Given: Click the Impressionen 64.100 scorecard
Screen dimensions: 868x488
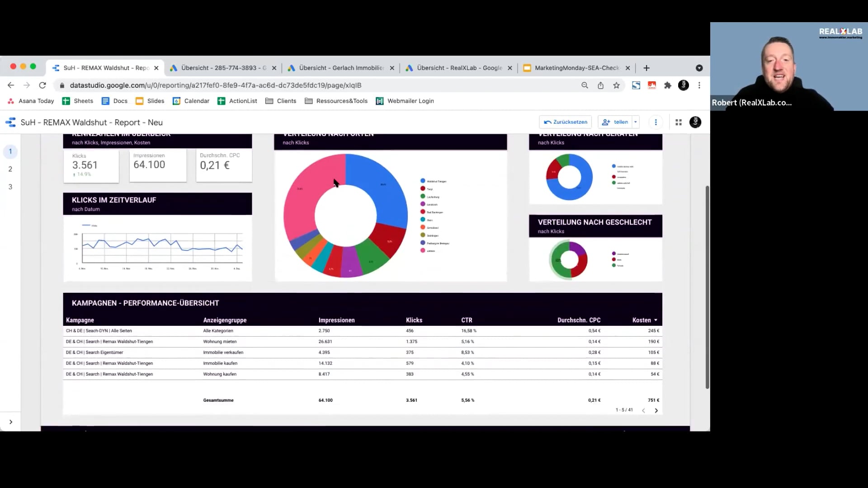Looking at the screenshot, I should 158,166.
